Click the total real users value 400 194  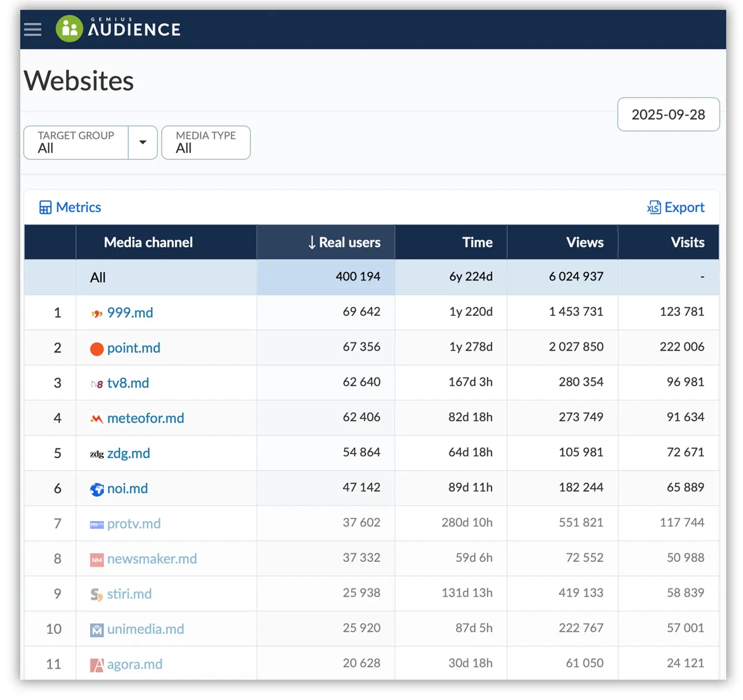(358, 276)
